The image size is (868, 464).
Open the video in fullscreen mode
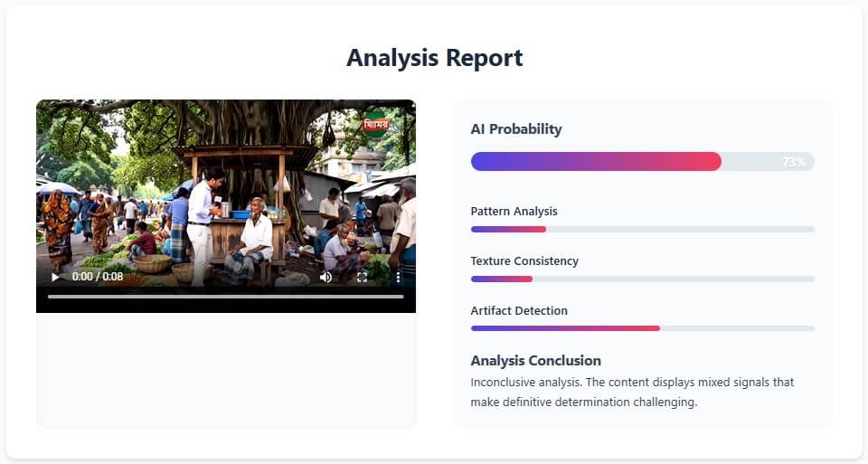click(362, 277)
